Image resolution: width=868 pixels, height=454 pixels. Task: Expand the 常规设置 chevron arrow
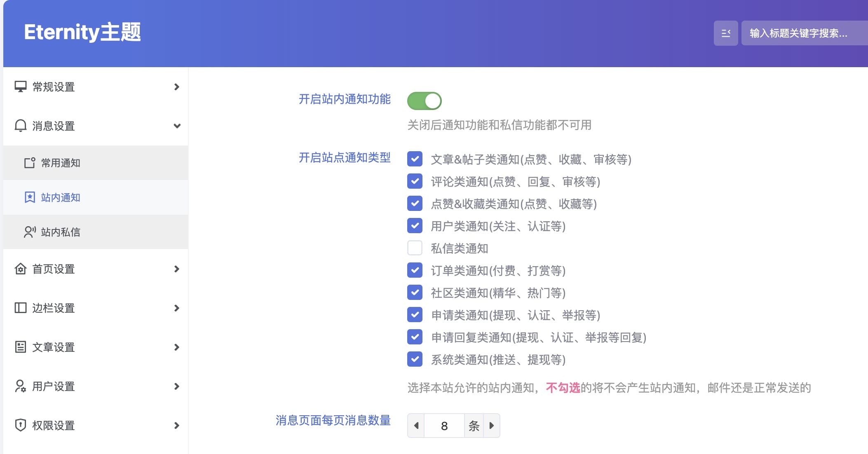(176, 87)
